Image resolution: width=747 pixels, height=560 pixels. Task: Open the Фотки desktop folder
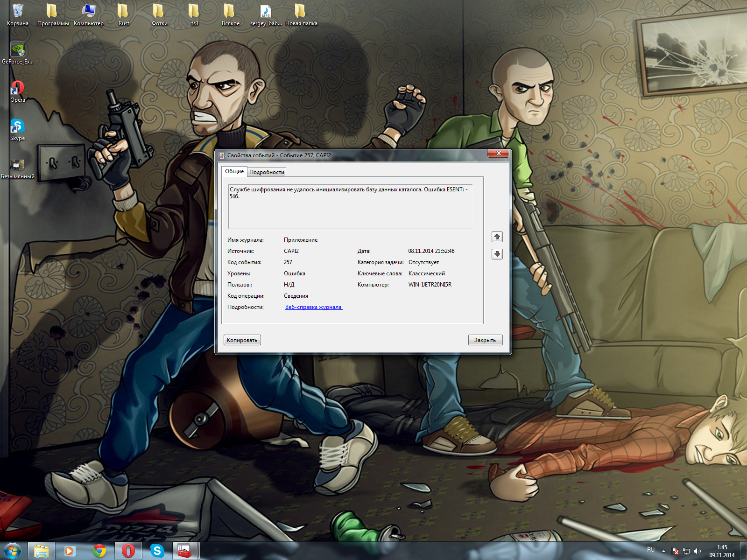pos(159,14)
